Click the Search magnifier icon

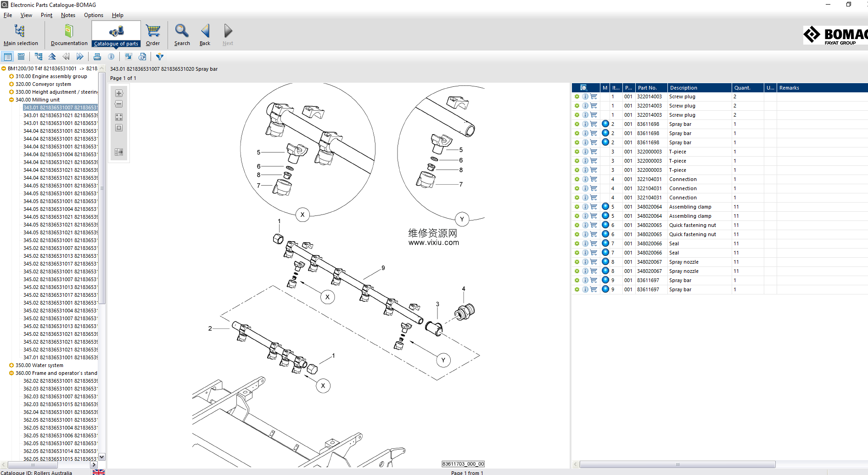tap(182, 31)
